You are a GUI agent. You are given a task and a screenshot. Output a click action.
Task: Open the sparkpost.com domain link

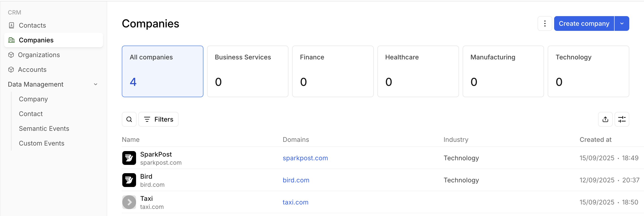coord(305,158)
